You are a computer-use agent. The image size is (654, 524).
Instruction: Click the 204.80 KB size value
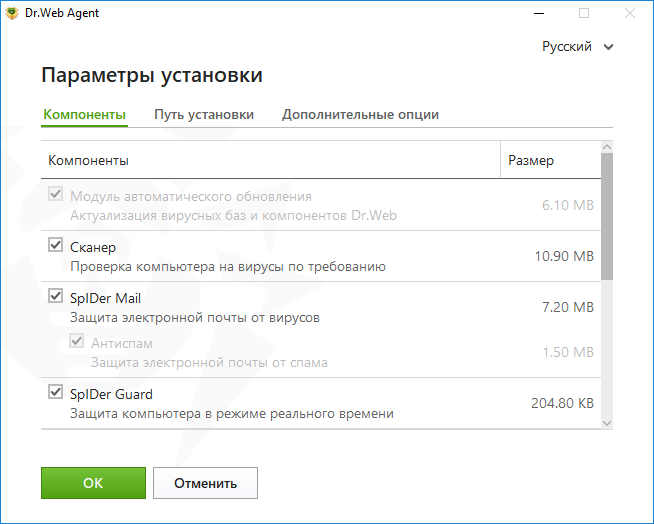point(562,403)
